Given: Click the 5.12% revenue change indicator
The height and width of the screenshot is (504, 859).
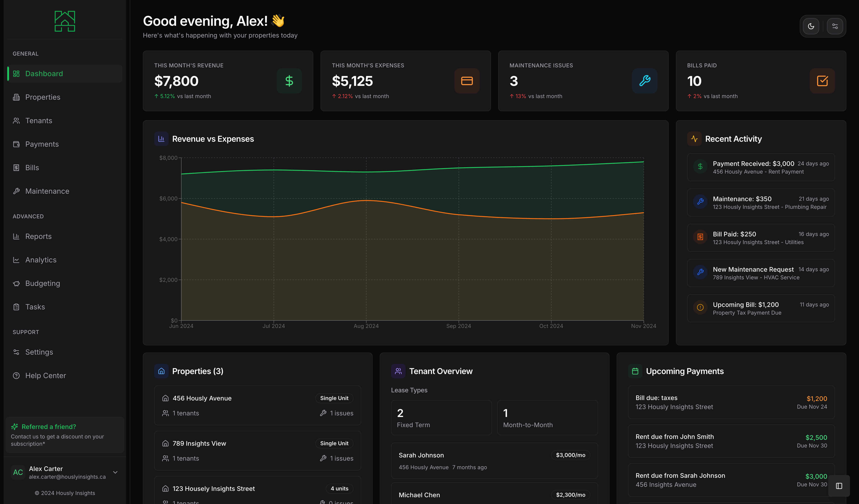Looking at the screenshot, I should point(165,97).
